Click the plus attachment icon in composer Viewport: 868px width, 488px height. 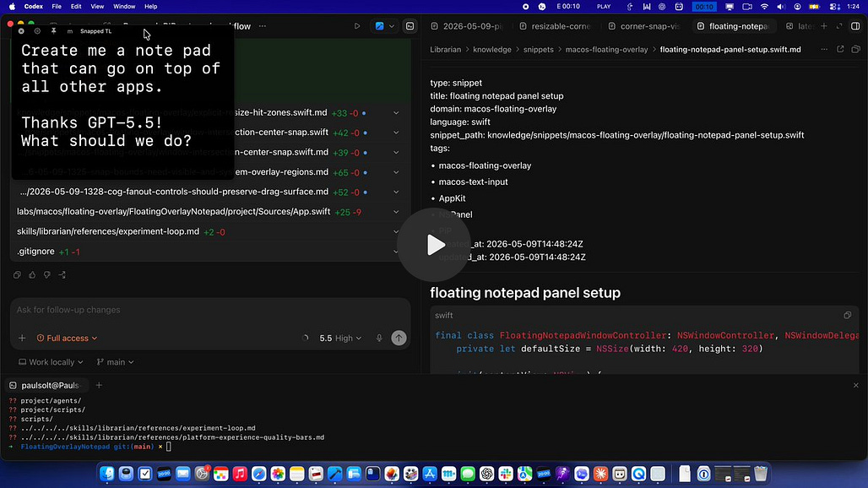(x=22, y=338)
